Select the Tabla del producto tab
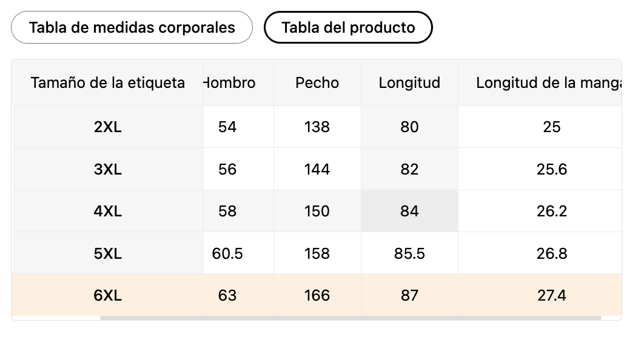Screen dimensions: 644x337 (348, 27)
